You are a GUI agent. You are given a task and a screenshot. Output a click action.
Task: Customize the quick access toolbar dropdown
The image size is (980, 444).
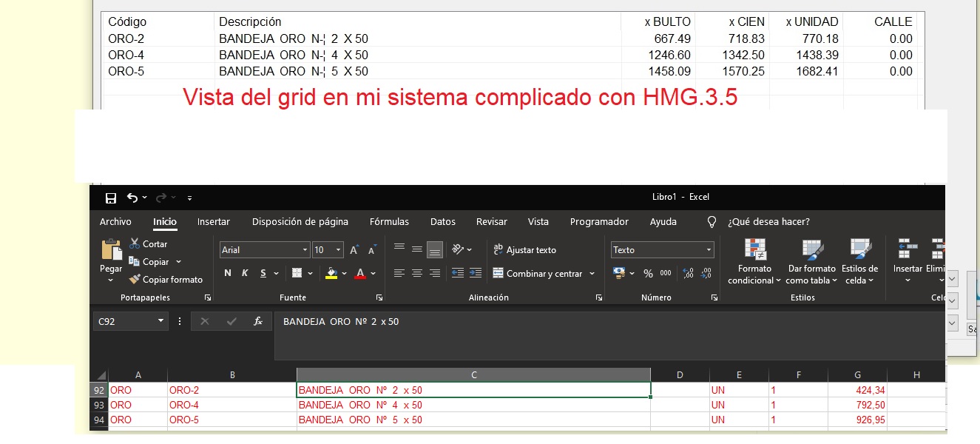click(190, 198)
